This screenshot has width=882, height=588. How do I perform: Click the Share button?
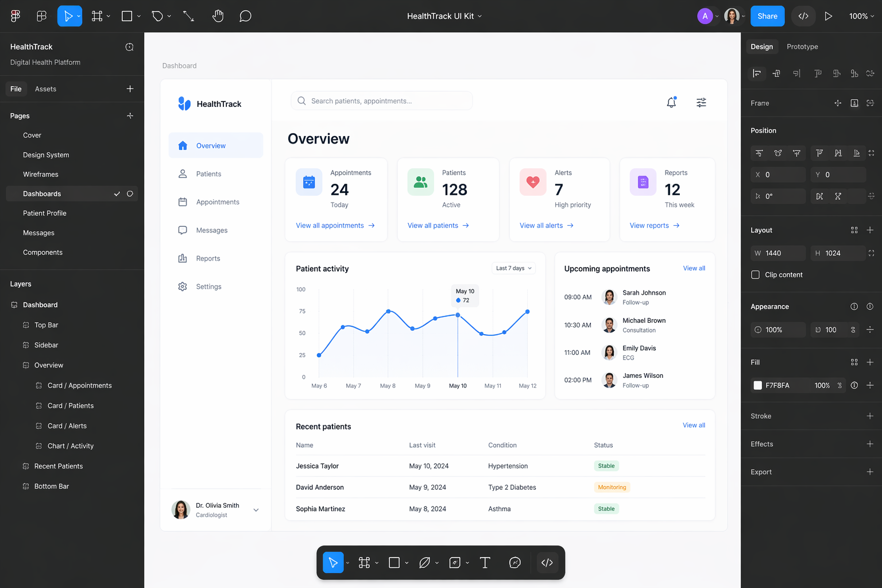point(767,16)
